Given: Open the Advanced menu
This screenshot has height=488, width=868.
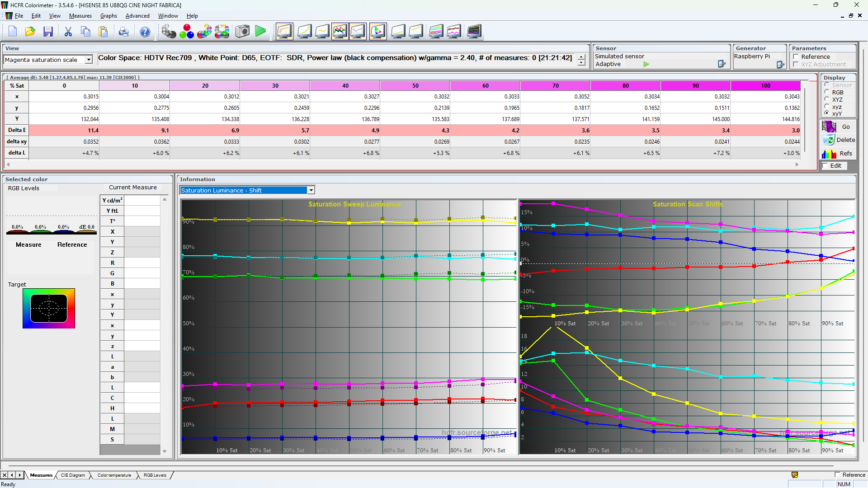Looking at the screenshot, I should coord(137,16).
